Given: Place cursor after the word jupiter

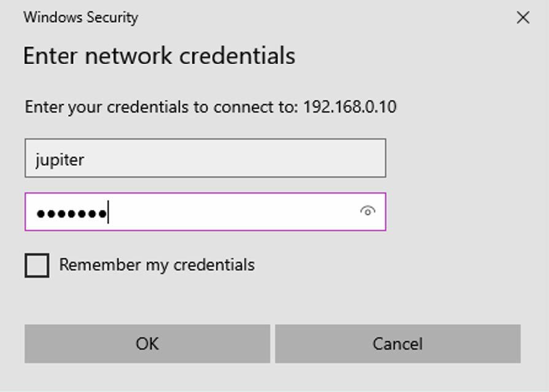Looking at the screenshot, I should [85, 160].
